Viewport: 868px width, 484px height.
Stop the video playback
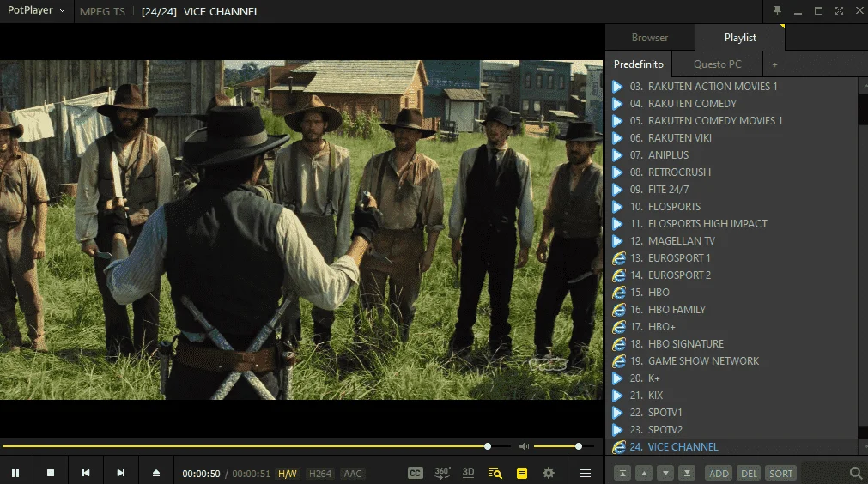pyautogui.click(x=51, y=473)
